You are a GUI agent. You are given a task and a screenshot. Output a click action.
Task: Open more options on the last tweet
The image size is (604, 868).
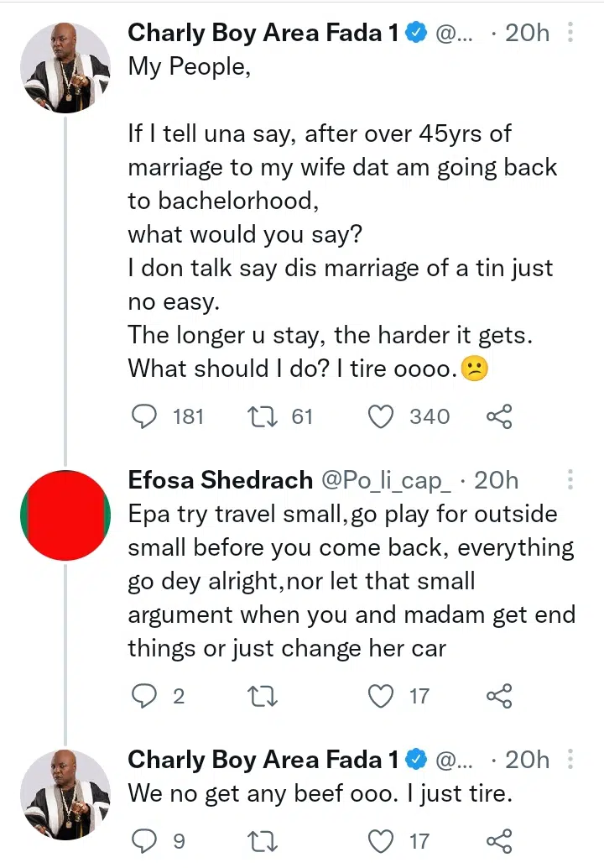(570, 760)
